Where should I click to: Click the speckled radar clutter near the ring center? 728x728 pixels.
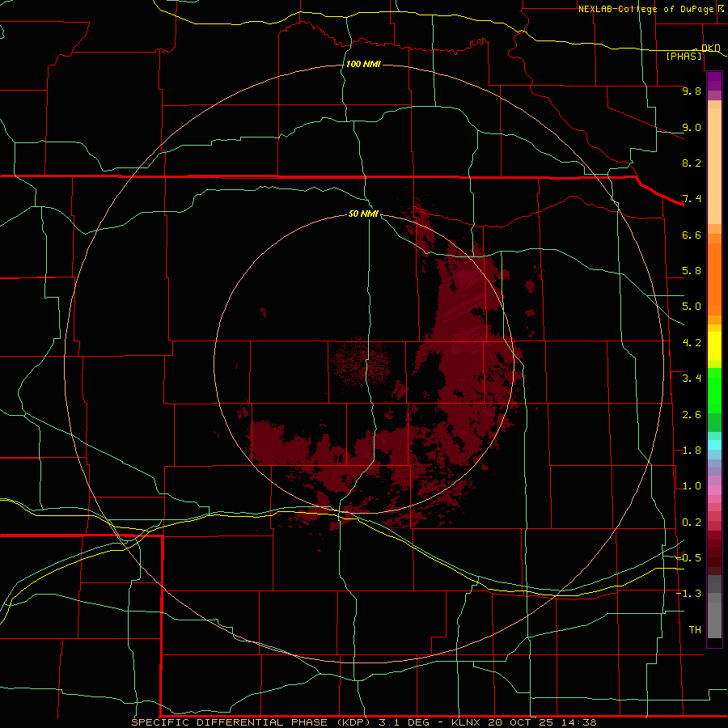362,363
